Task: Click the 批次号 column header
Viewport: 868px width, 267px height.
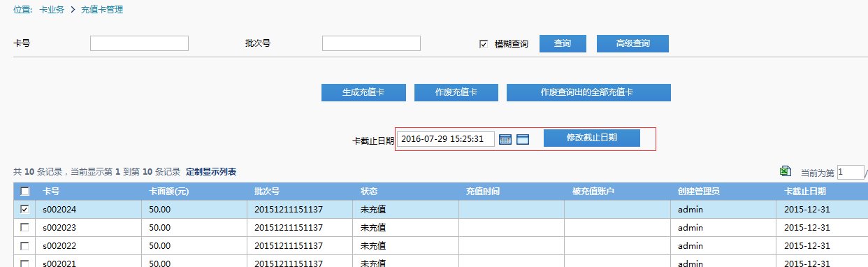Action: [267, 191]
